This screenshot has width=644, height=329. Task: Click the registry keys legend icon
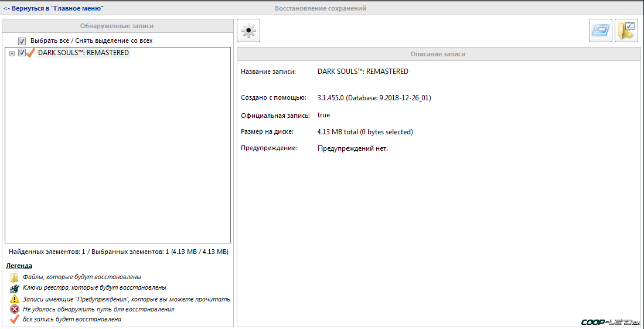15,288
